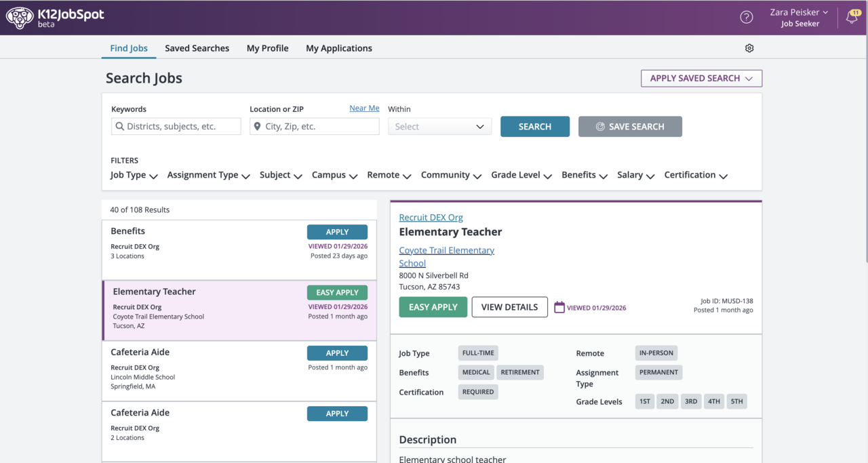Expand the Salary filter
The height and width of the screenshot is (463, 868).
coord(635,175)
